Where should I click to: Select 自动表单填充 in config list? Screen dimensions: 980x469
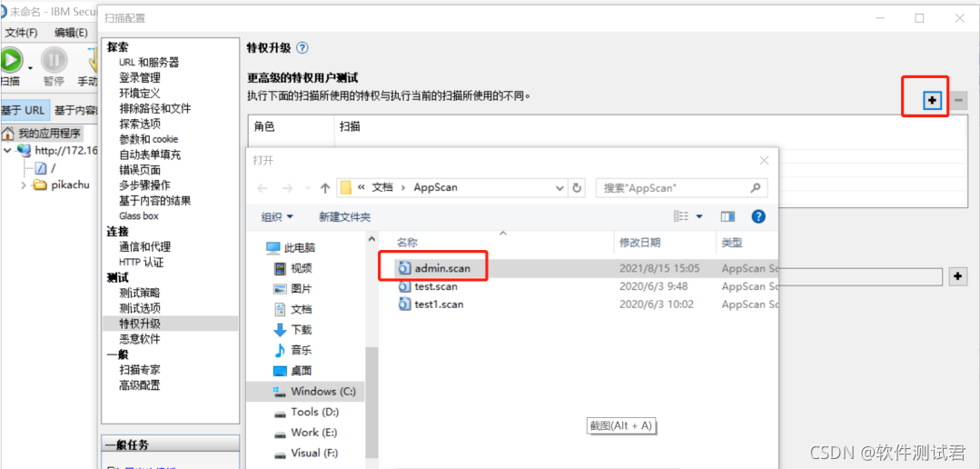click(150, 155)
